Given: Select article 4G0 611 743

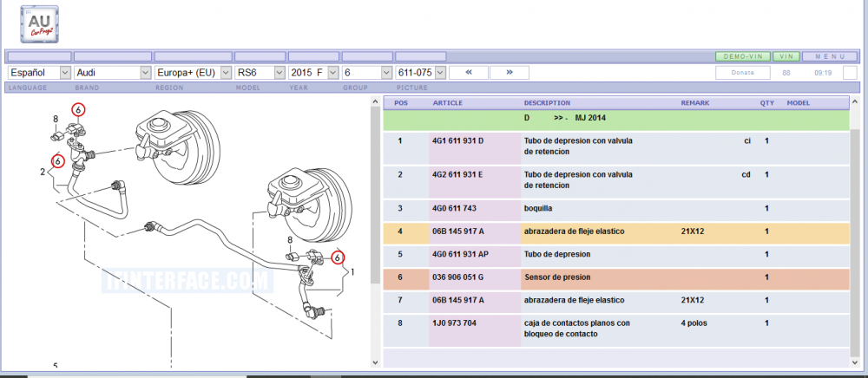Looking at the screenshot, I should pos(454,208).
